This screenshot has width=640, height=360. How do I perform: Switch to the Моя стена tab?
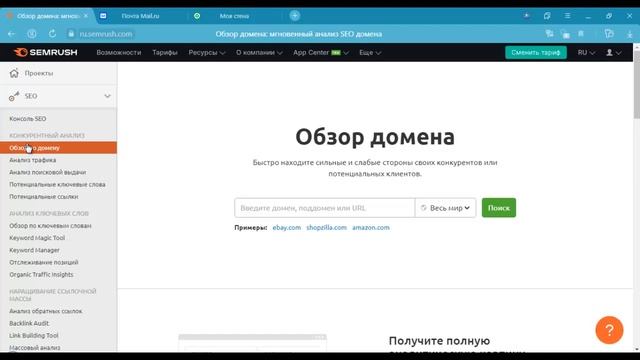[x=234, y=16]
